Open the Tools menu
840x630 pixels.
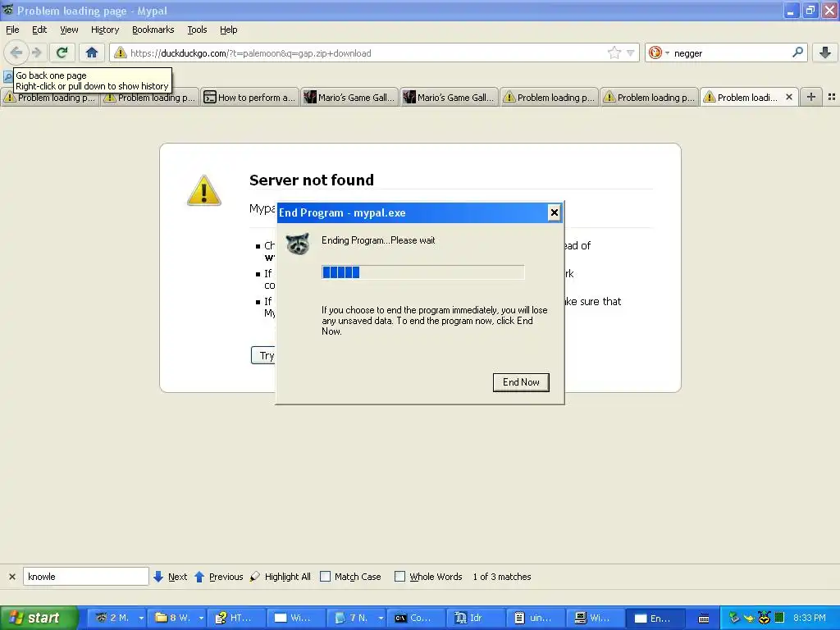coord(197,30)
